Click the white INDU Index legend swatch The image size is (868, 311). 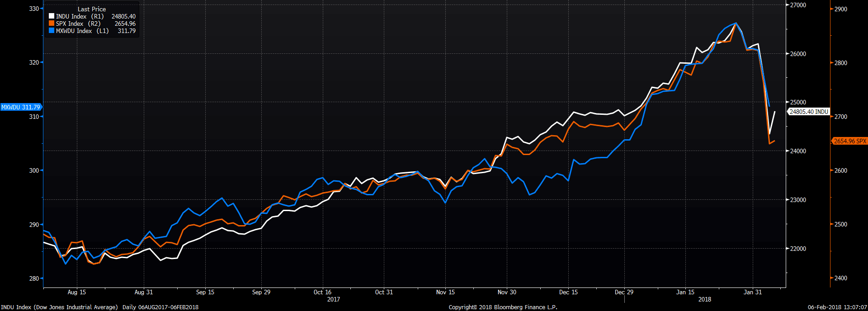pyautogui.click(x=52, y=16)
